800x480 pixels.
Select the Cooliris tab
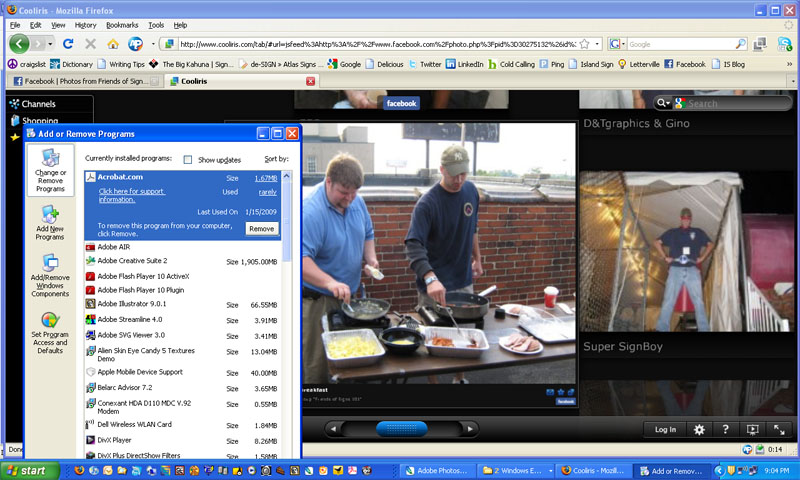click(x=241, y=81)
